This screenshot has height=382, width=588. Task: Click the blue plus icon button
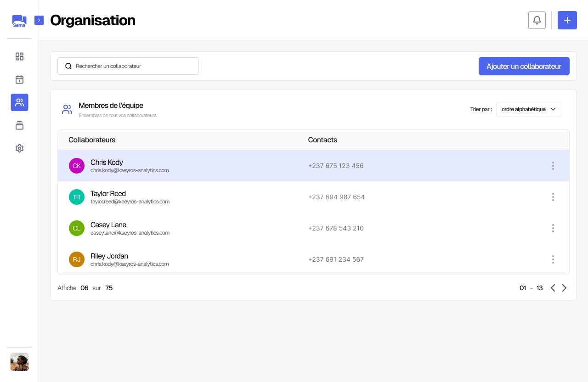(567, 20)
